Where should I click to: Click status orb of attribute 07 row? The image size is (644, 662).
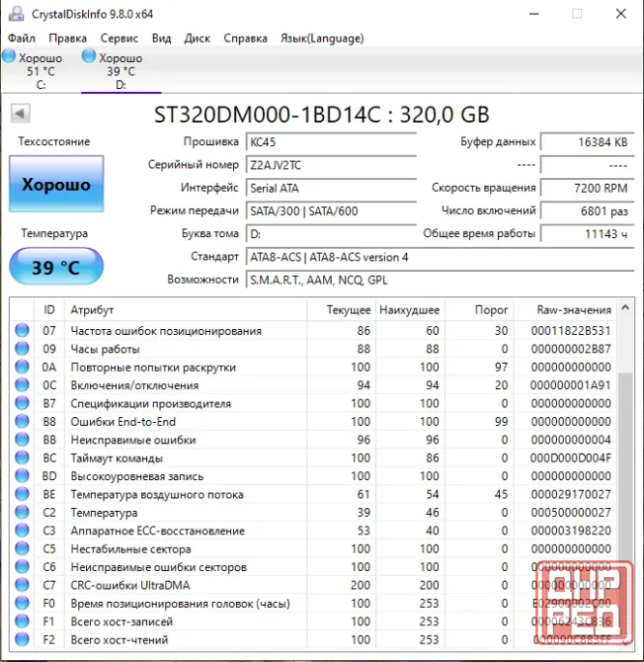(22, 330)
